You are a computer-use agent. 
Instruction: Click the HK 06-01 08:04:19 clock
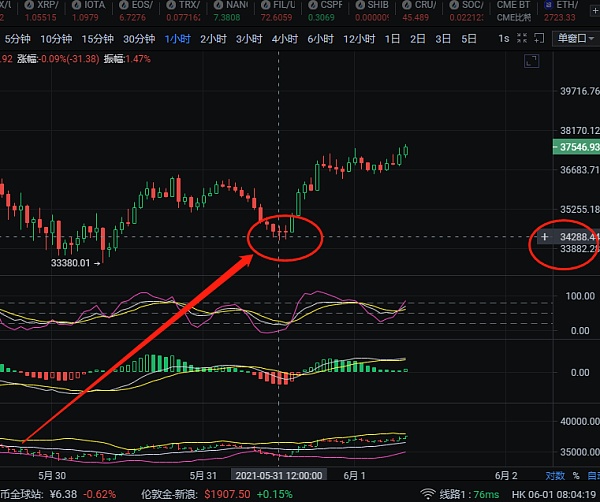553,494
